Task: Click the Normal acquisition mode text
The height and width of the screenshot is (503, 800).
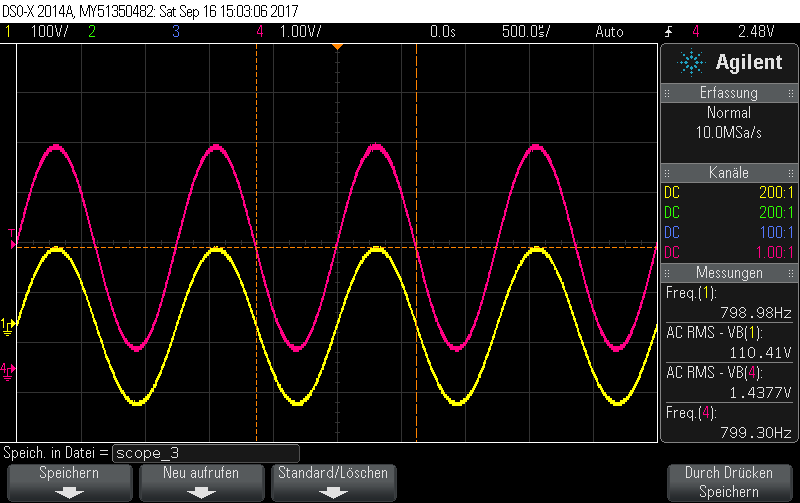Action: click(729, 113)
